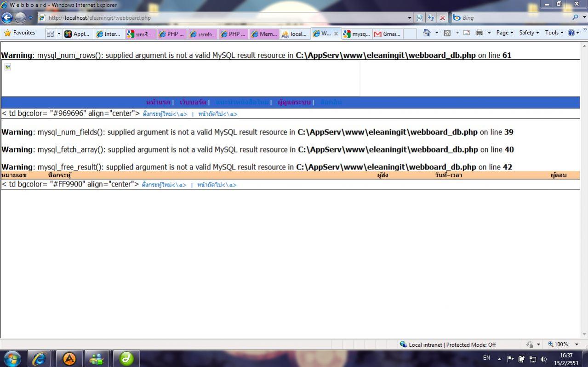Switch to the local... phpMyAdmin tab

point(295,34)
